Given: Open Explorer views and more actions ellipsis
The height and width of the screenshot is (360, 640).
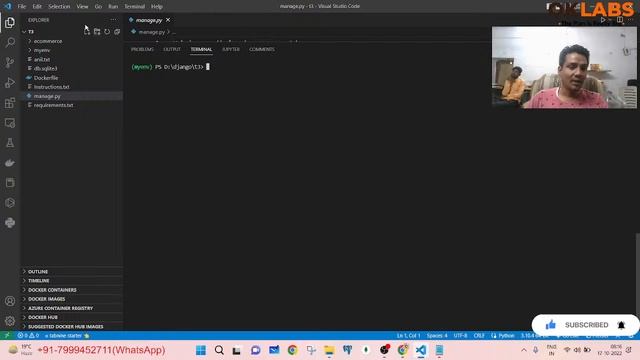Looking at the screenshot, I should (x=113, y=20).
